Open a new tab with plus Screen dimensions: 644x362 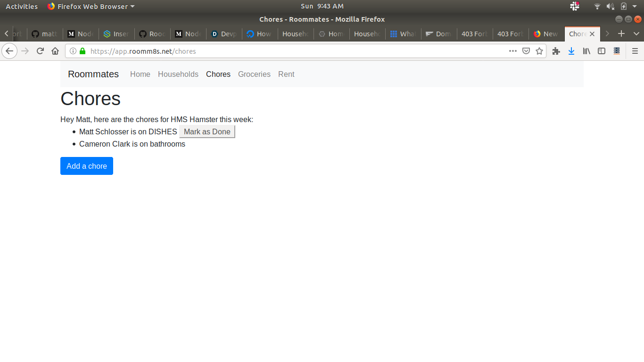tap(621, 33)
